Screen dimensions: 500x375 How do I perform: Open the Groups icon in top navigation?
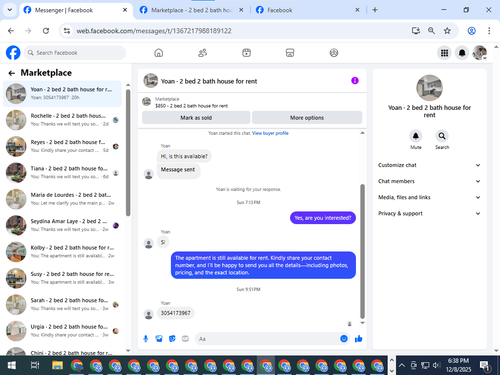[x=334, y=53]
